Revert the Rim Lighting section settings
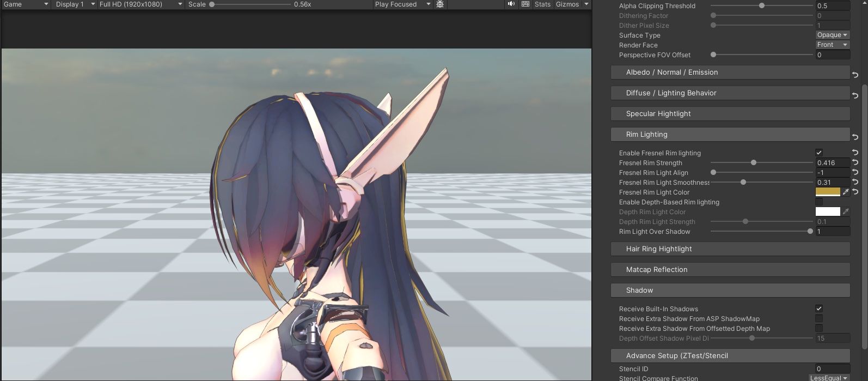Viewport: 868px width, 381px height. 855,137
